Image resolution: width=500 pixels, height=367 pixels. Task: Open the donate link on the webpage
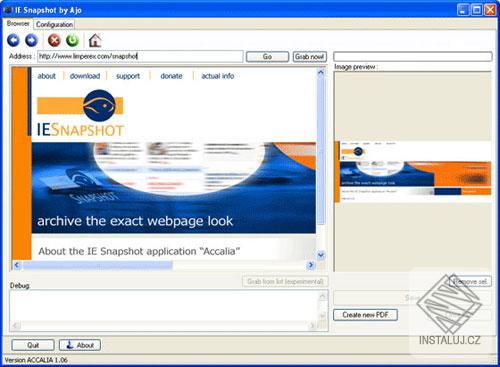(171, 76)
